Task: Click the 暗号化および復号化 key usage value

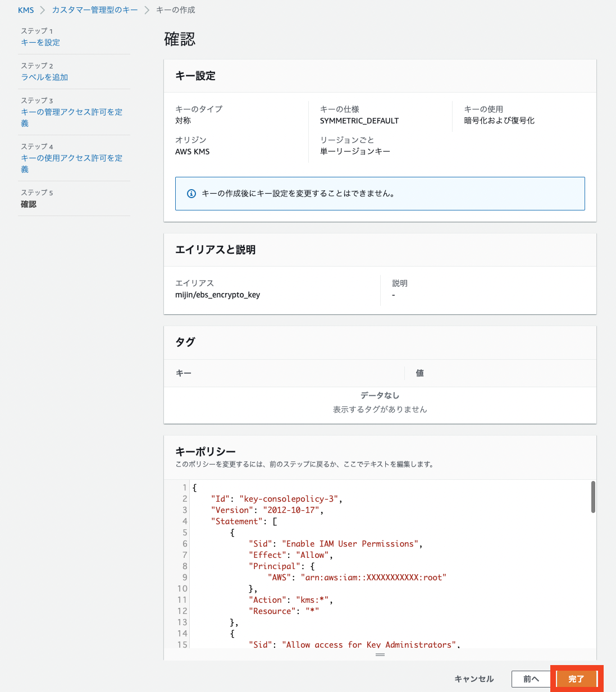Action: coord(499,121)
